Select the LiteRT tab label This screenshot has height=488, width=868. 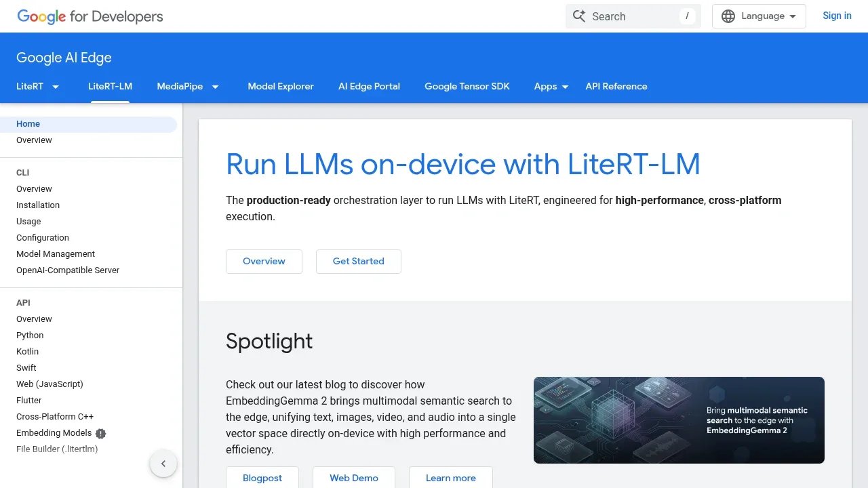pyautogui.click(x=30, y=86)
